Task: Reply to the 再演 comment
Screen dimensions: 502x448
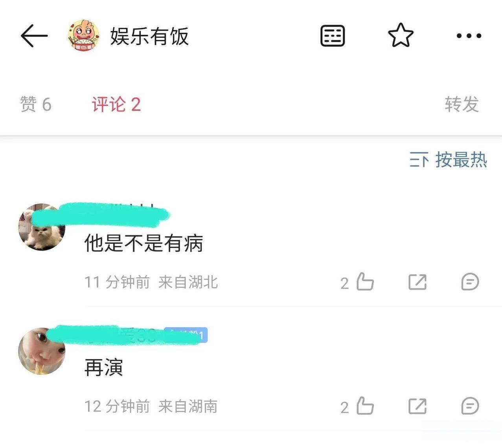Action: pos(470,406)
